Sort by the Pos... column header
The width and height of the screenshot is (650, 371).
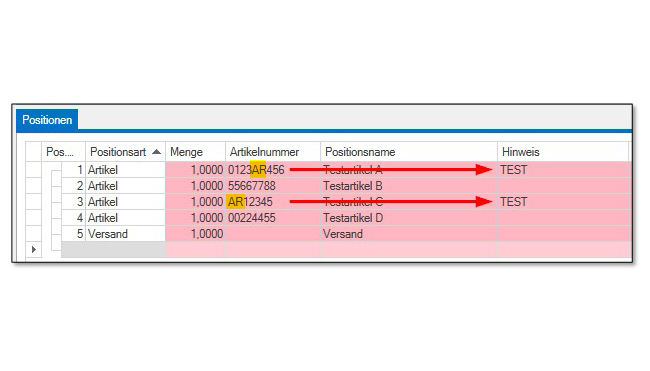point(63,152)
